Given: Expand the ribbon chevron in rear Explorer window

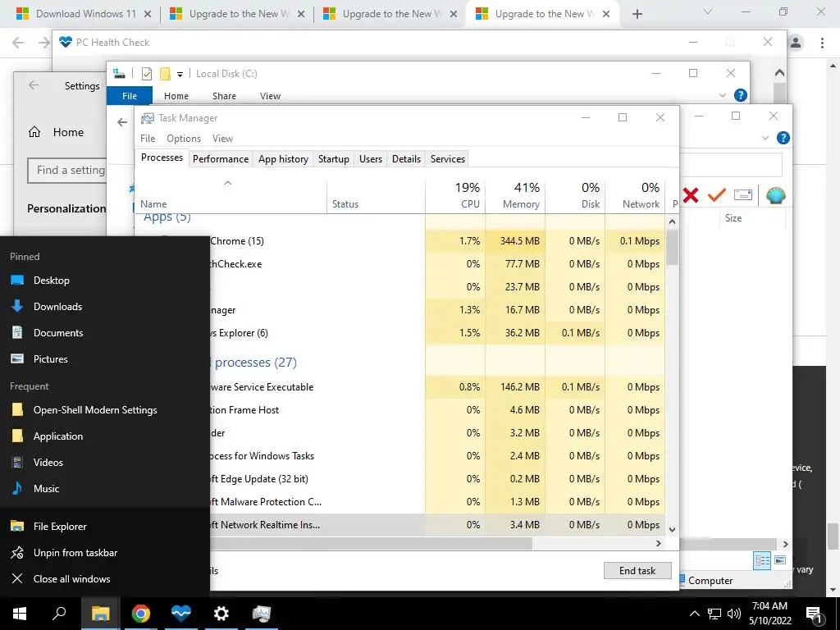Looking at the screenshot, I should click(x=765, y=138).
